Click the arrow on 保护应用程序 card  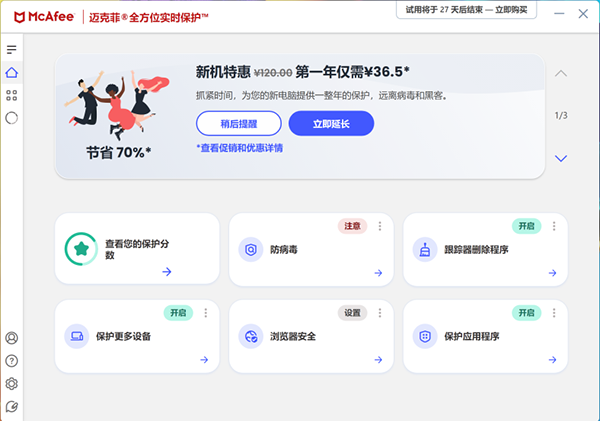(x=550, y=359)
